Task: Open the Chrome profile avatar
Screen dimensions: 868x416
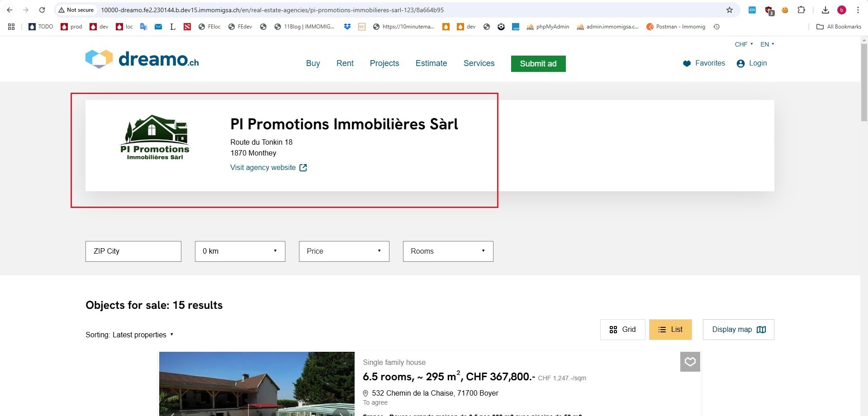Action: coord(842,10)
